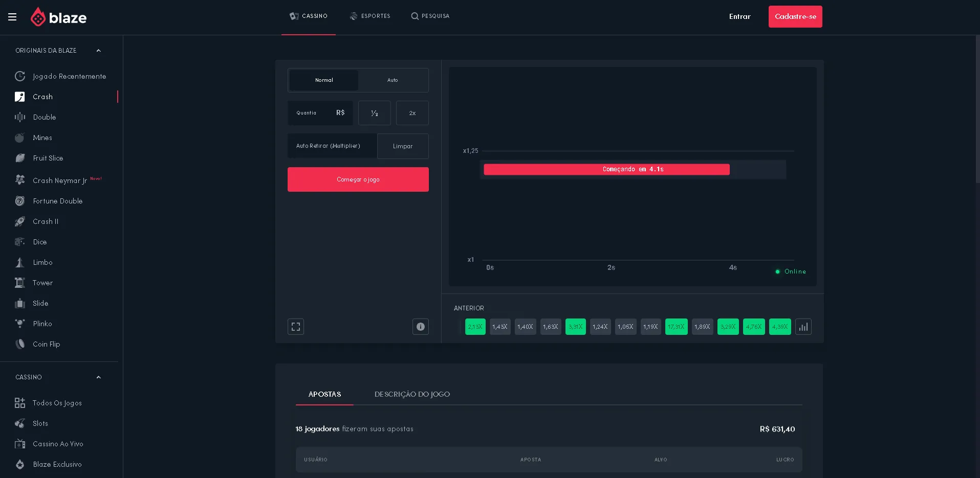View the 1,19X previous round

(x=651, y=327)
